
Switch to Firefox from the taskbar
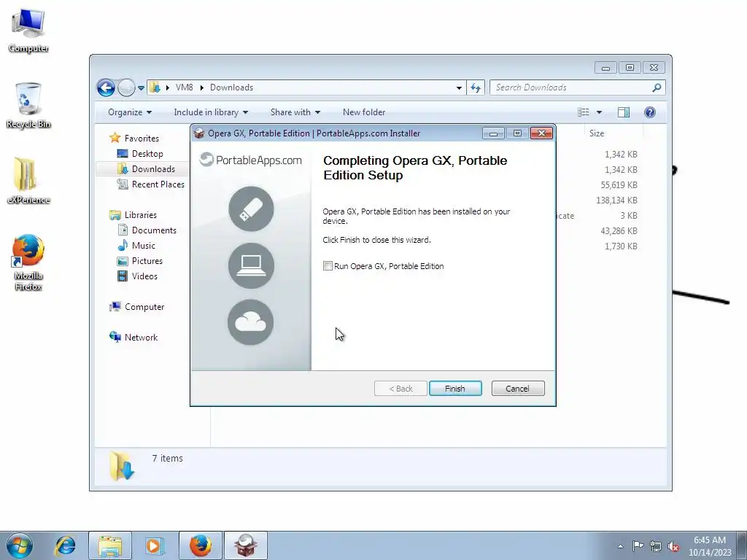click(x=201, y=545)
